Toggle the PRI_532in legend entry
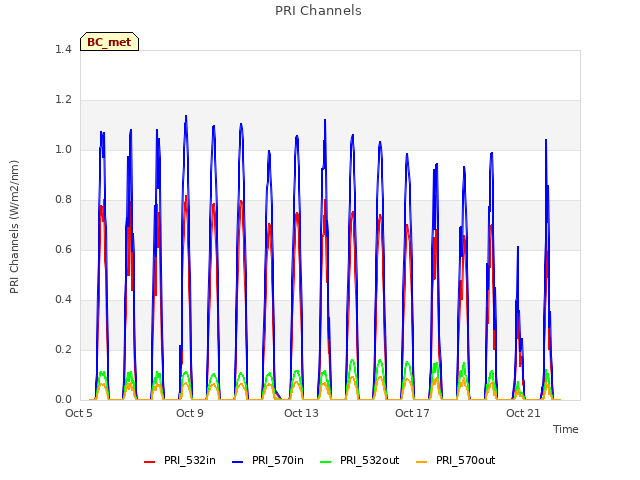 [180, 460]
